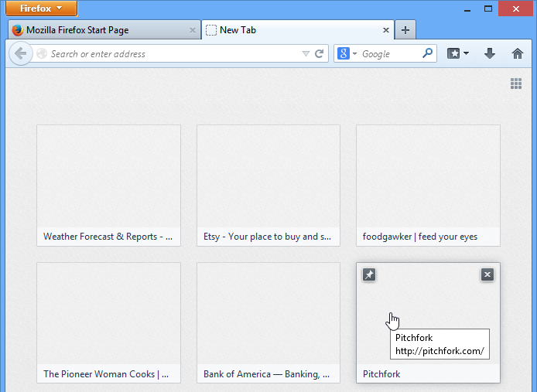Click the Pitchfork tile title label
The image size is (537, 392).
(x=381, y=374)
